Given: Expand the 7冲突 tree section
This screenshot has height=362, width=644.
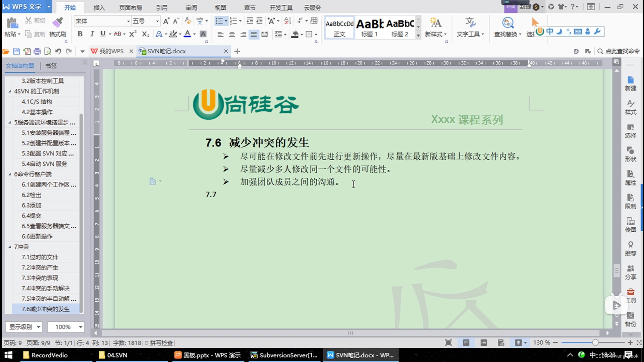Looking at the screenshot, I should (x=10, y=247).
